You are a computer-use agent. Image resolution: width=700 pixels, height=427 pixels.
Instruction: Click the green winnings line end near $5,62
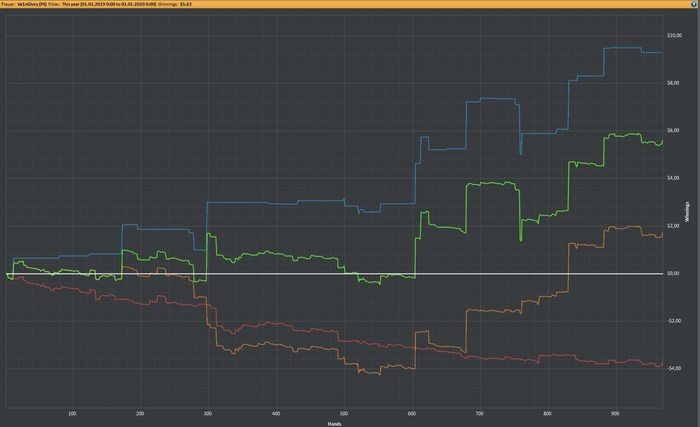pos(661,142)
